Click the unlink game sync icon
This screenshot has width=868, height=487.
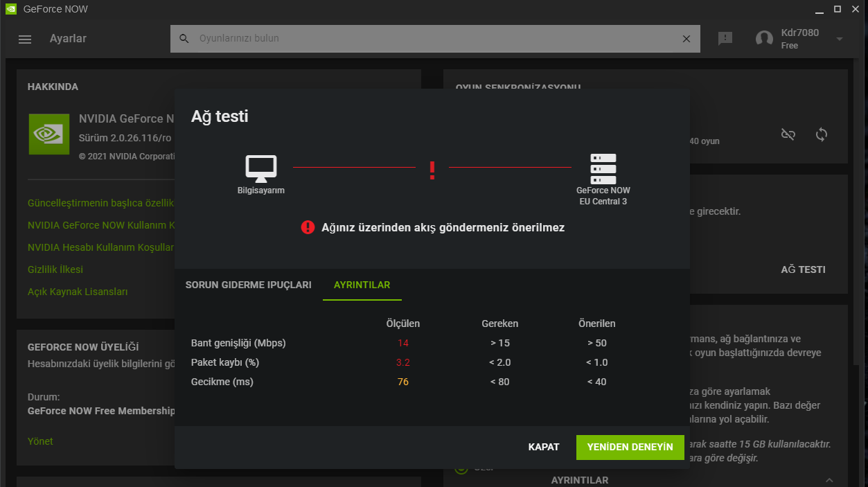click(x=788, y=134)
